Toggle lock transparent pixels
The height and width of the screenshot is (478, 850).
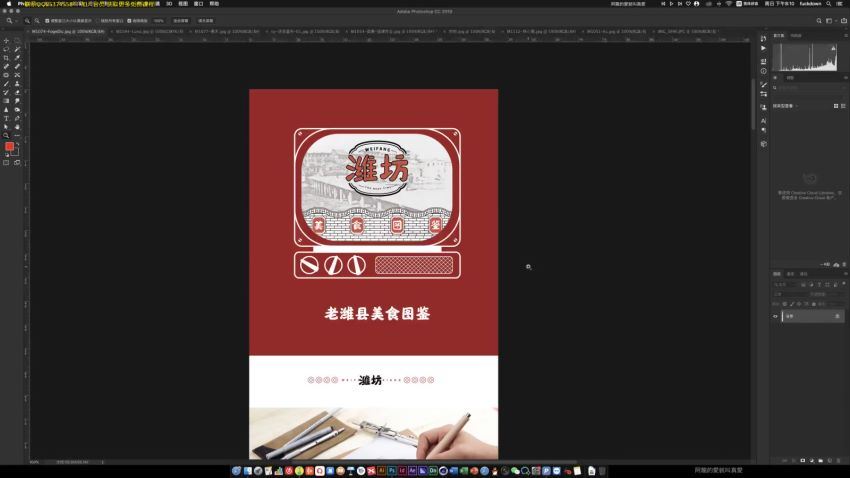pos(784,304)
